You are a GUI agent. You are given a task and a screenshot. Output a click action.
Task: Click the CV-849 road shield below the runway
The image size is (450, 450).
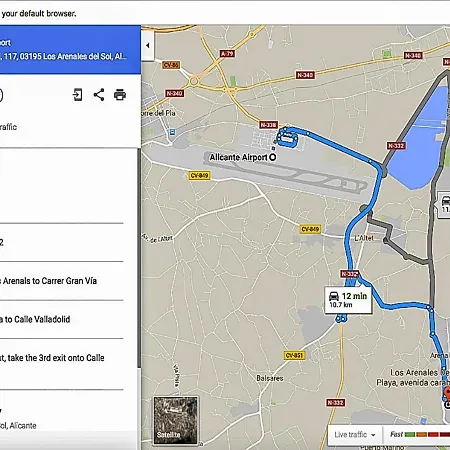(199, 175)
